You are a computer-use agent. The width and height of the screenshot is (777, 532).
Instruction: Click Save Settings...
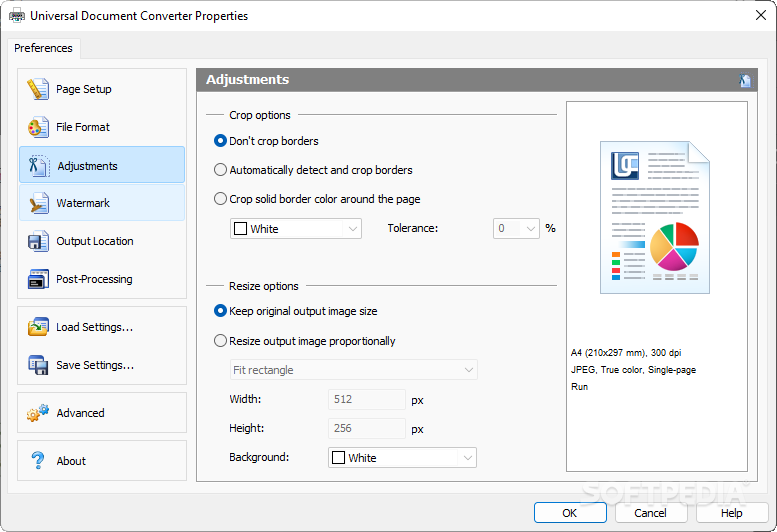tap(102, 365)
